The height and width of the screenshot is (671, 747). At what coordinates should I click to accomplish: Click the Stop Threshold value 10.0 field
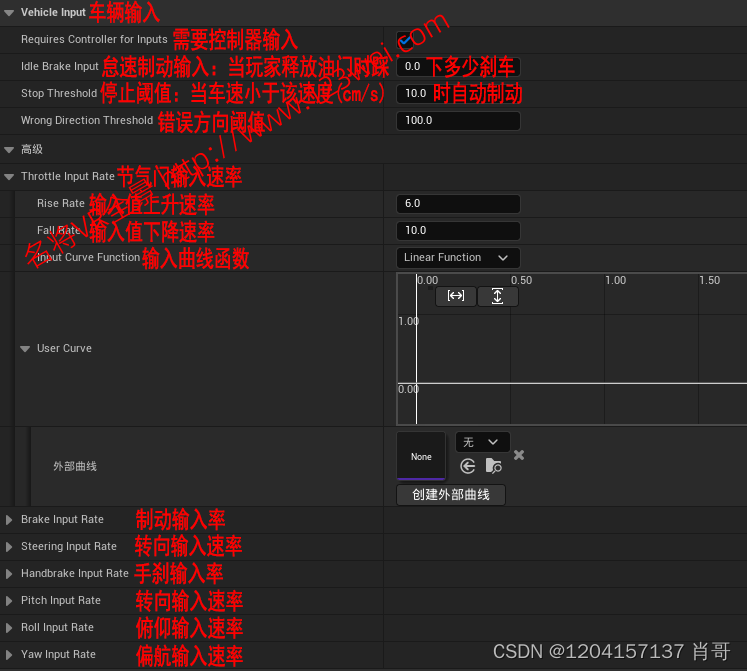(458, 94)
